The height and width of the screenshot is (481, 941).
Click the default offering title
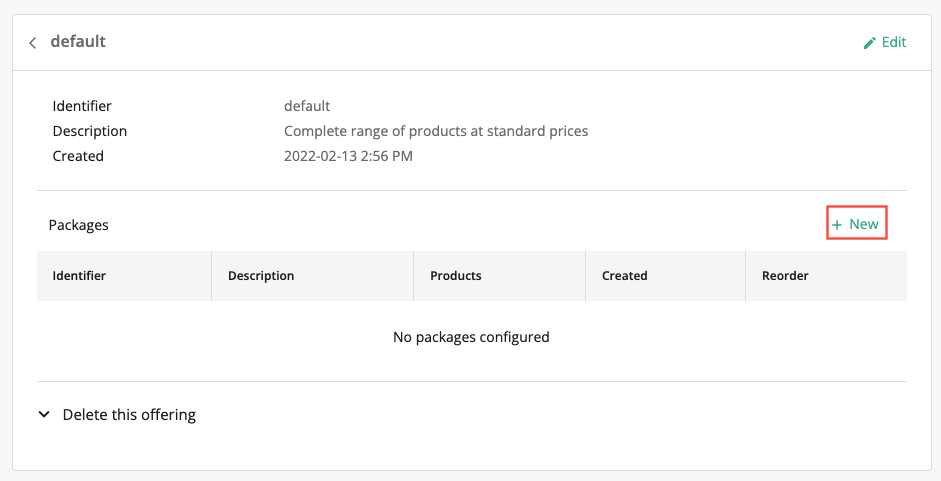[x=78, y=41]
